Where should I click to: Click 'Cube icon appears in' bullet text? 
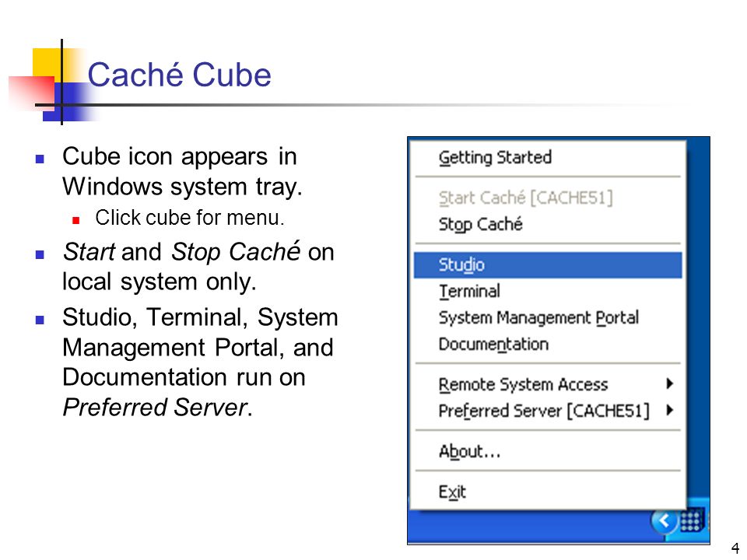pyautogui.click(x=180, y=156)
